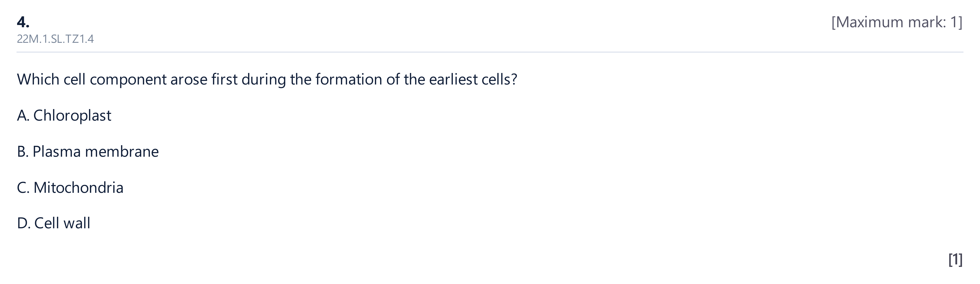Click the question text about earliest cells
Screen dimensions: 980x284
click(267, 79)
